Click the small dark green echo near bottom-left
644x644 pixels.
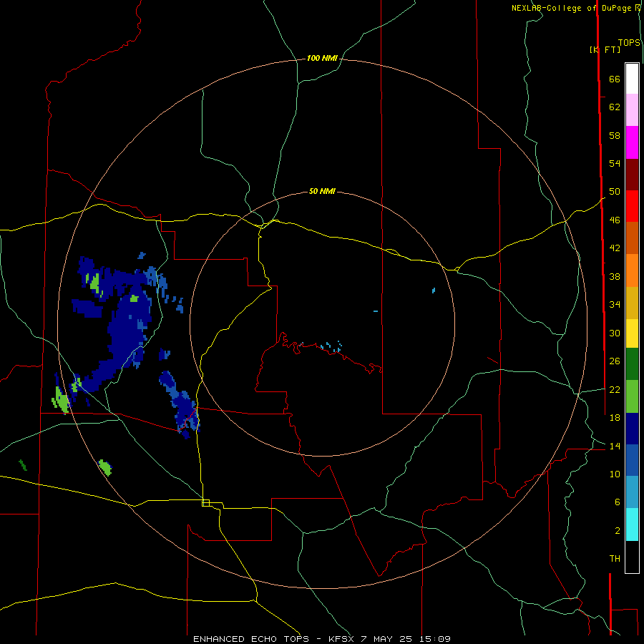[x=23, y=465]
